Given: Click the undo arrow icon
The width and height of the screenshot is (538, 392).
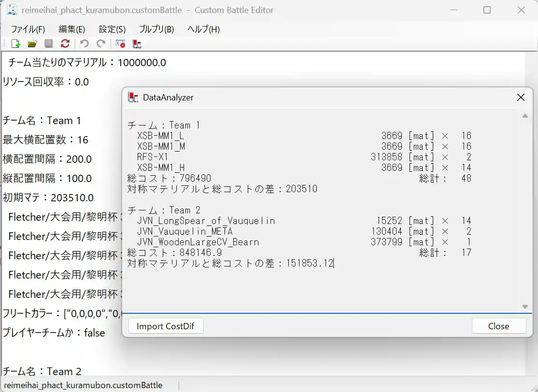Looking at the screenshot, I should tap(85, 44).
